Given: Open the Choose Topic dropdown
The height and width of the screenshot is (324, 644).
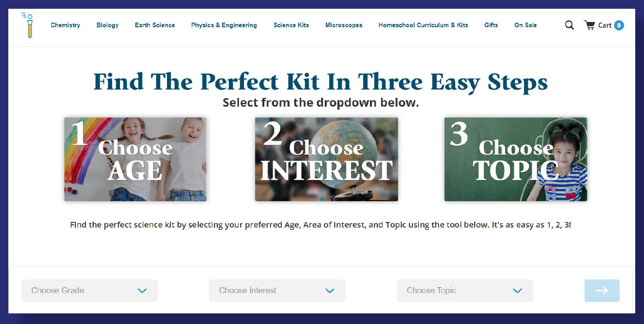Looking at the screenshot, I should 465,290.
